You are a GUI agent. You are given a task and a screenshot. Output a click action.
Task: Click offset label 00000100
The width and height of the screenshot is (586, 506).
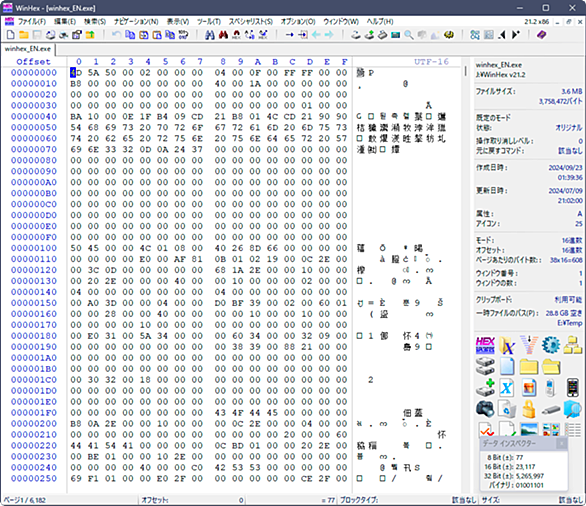click(x=34, y=248)
